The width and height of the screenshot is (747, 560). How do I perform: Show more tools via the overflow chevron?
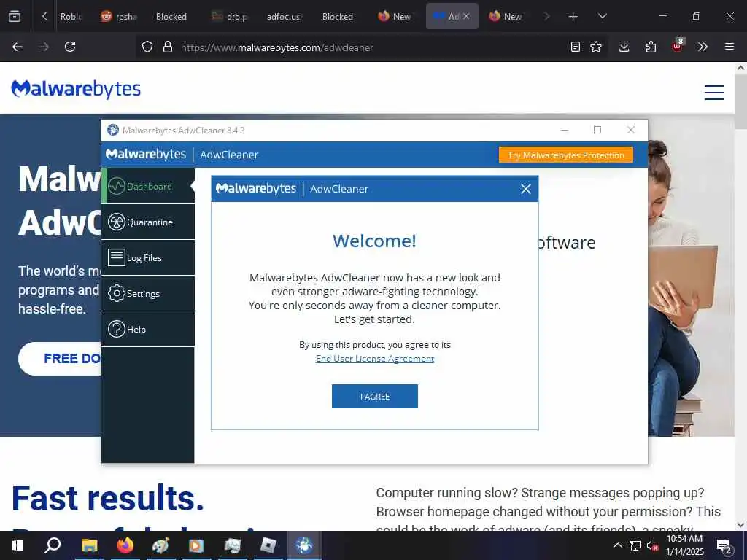click(703, 47)
